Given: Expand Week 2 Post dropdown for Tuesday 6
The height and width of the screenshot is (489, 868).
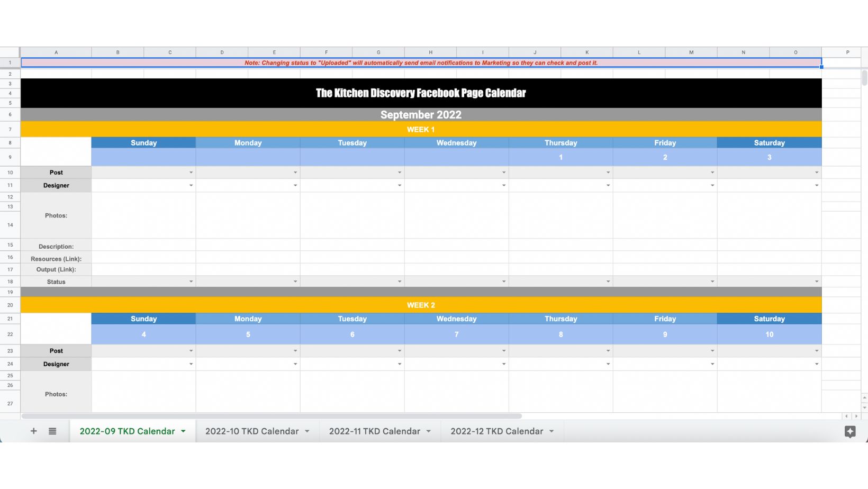Looking at the screenshot, I should tap(400, 351).
